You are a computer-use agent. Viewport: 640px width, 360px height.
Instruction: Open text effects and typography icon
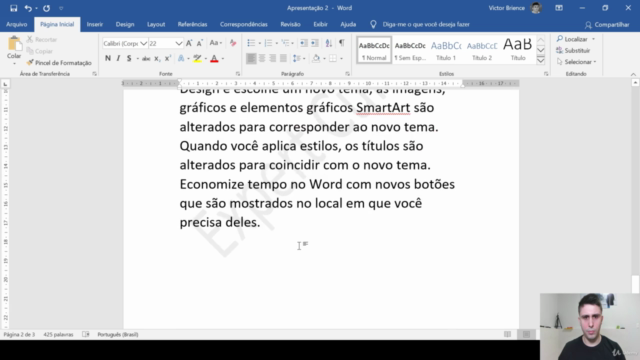click(181, 58)
